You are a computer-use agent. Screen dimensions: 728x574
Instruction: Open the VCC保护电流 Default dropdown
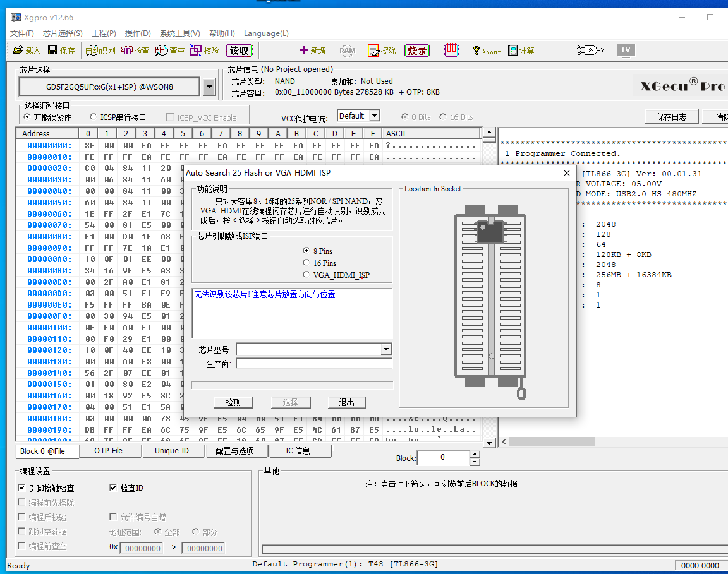click(x=374, y=116)
